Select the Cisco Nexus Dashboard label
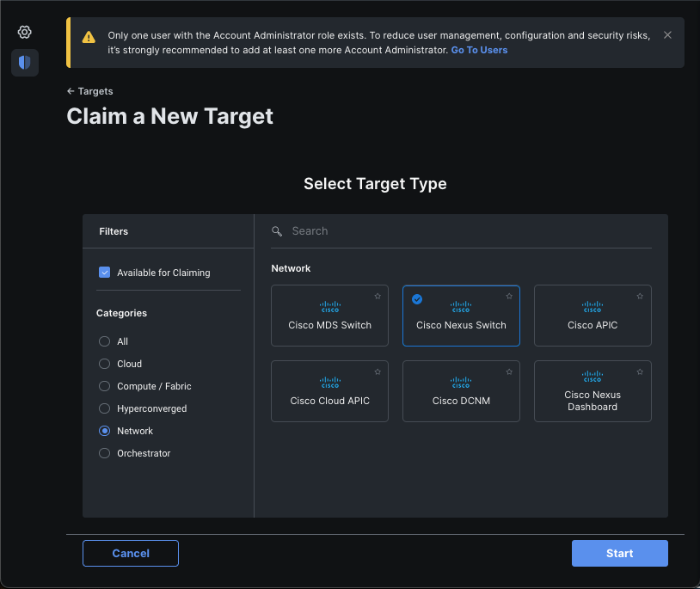Image resolution: width=700 pixels, height=589 pixels. pyautogui.click(x=593, y=401)
